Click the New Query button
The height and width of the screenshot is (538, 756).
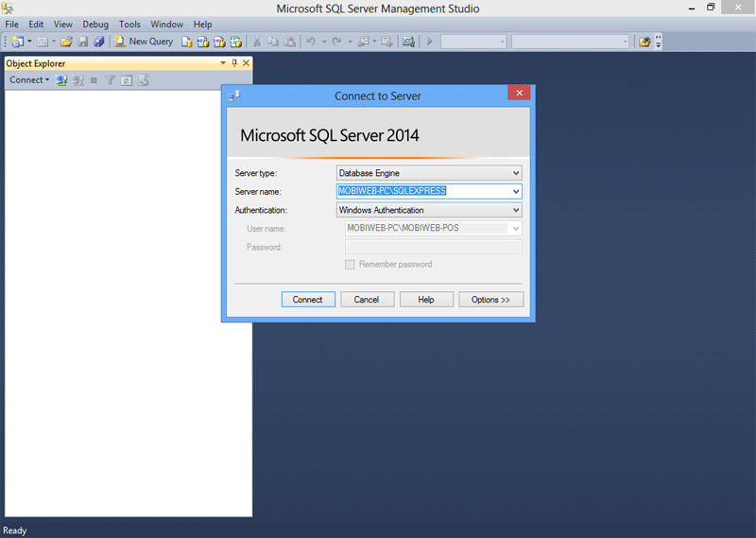tap(144, 42)
